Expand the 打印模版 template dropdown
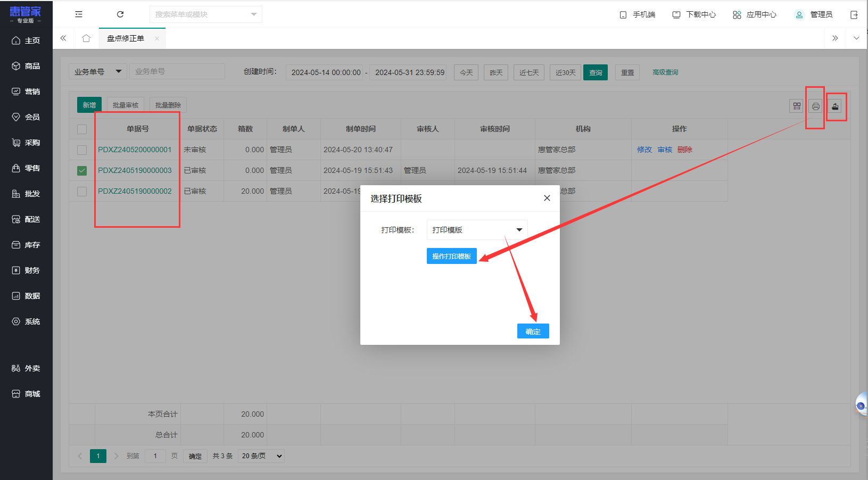The height and width of the screenshot is (480, 868). (477, 230)
